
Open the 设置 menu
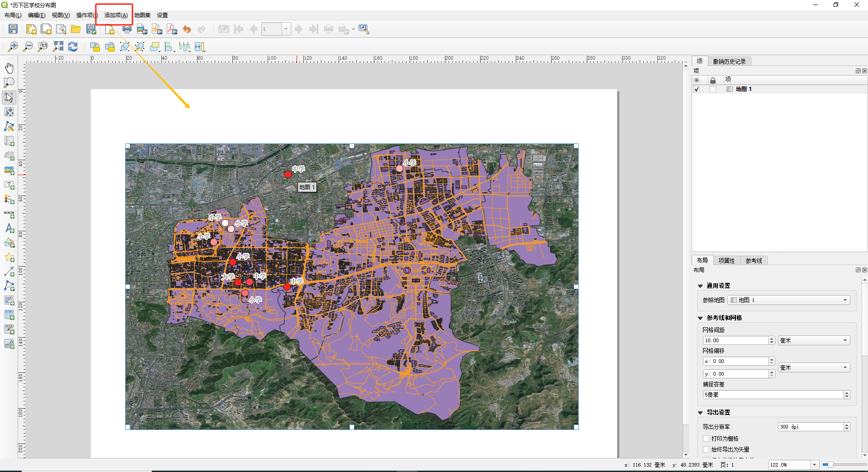coord(162,15)
